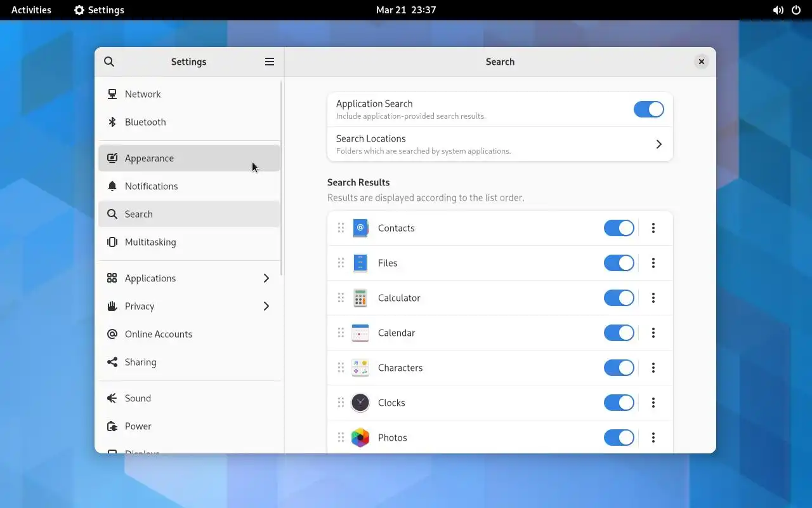Click the drag handle for Files row
Screen dimensions: 812x508
[341, 263]
